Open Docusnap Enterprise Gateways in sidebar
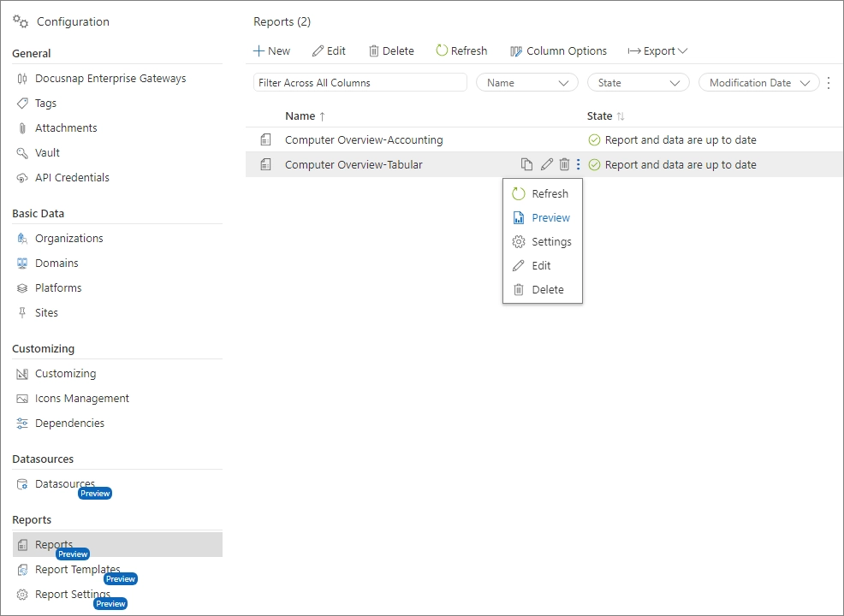844x616 pixels. tap(110, 78)
